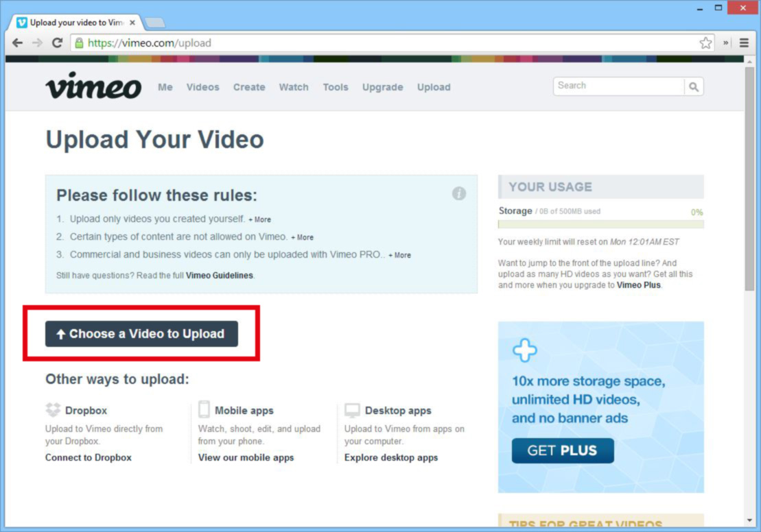Reload the page with refresh icon
761x532 pixels.
57,43
